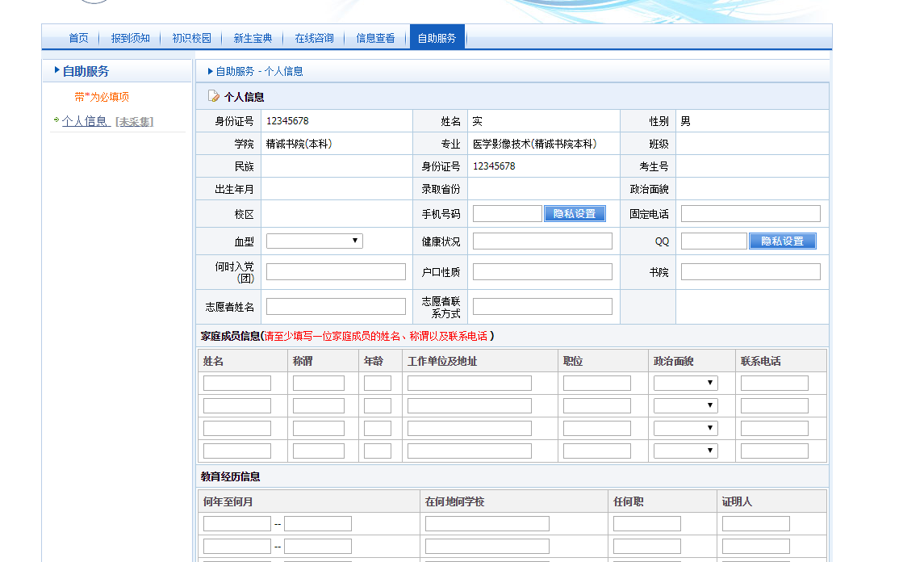Focus 联系电话 field in second family row
The width and height of the screenshot is (924, 562).
coord(775,405)
